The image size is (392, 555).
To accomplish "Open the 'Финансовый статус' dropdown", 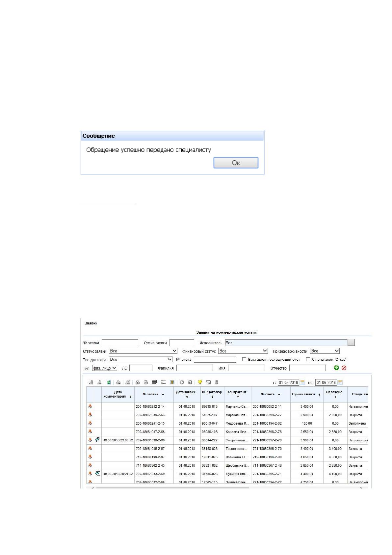I will click(x=243, y=351).
